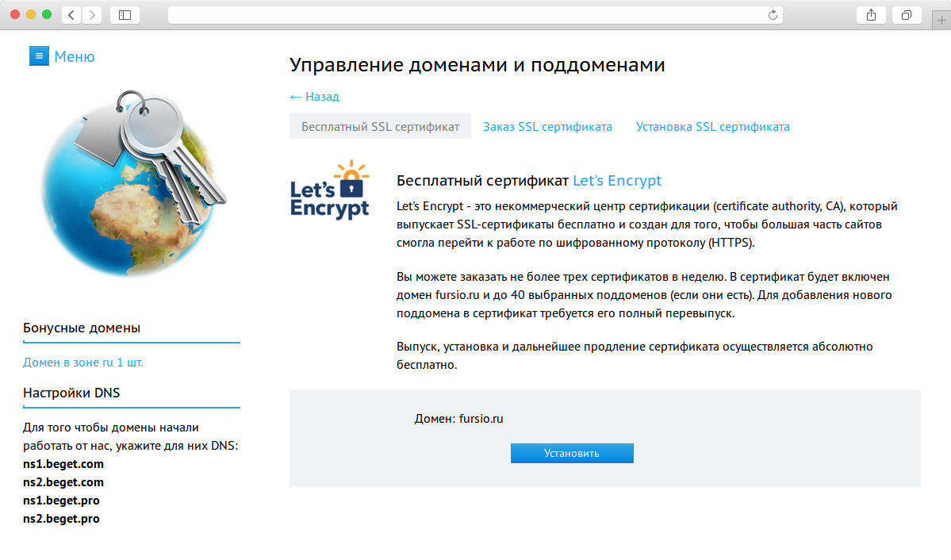Follow the Let's Encrypt heading link
951x560 pixels.
point(617,180)
